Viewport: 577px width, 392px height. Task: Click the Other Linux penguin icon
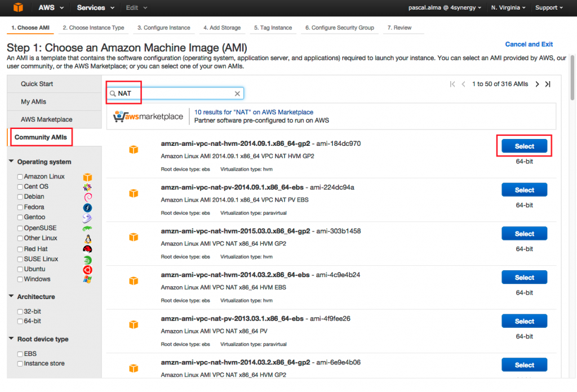tap(87, 239)
